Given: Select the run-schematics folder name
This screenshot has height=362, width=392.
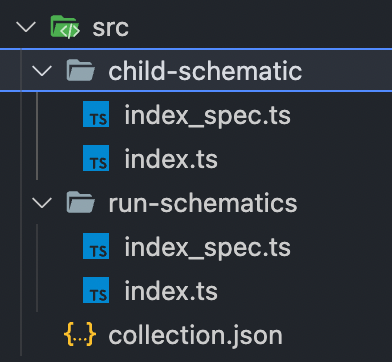Looking at the screenshot, I should (203, 203).
